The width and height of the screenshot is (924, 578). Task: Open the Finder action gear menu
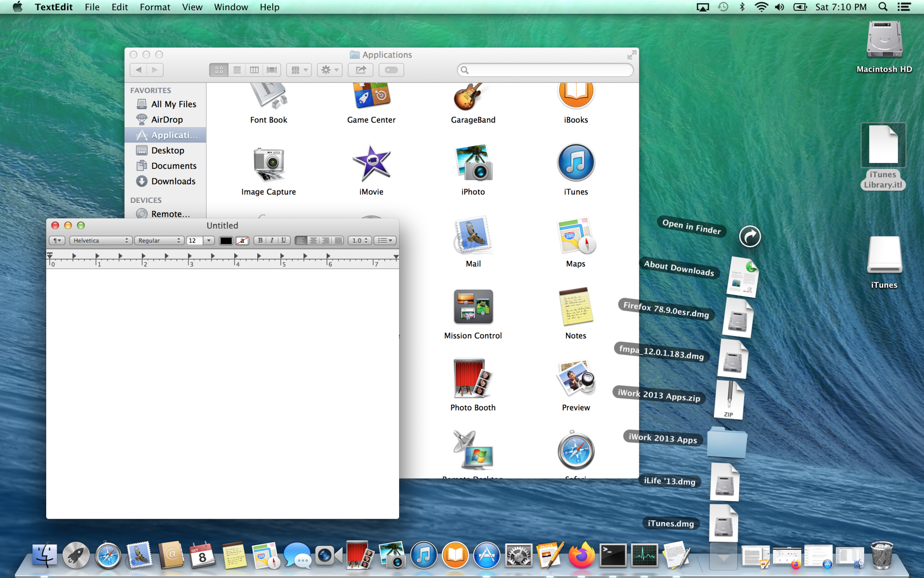click(x=329, y=70)
